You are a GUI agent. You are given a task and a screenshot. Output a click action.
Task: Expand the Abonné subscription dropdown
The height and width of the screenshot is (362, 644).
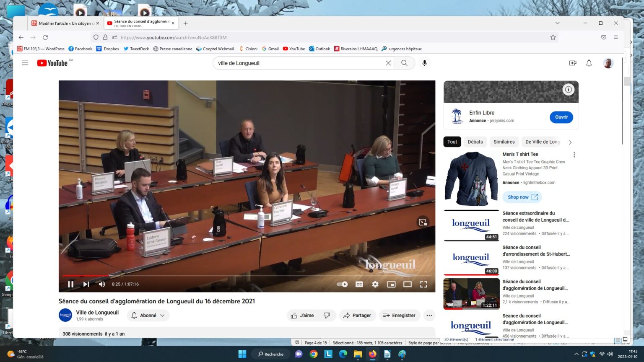tap(148, 315)
